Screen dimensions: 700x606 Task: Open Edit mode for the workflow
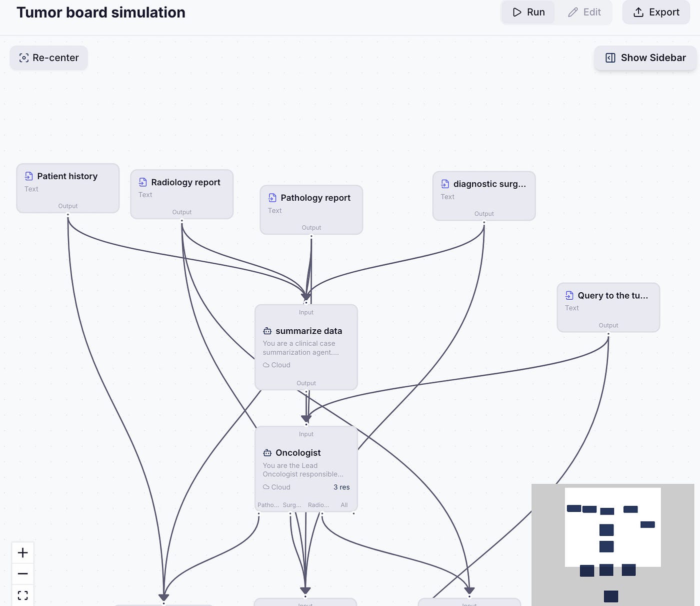point(584,12)
